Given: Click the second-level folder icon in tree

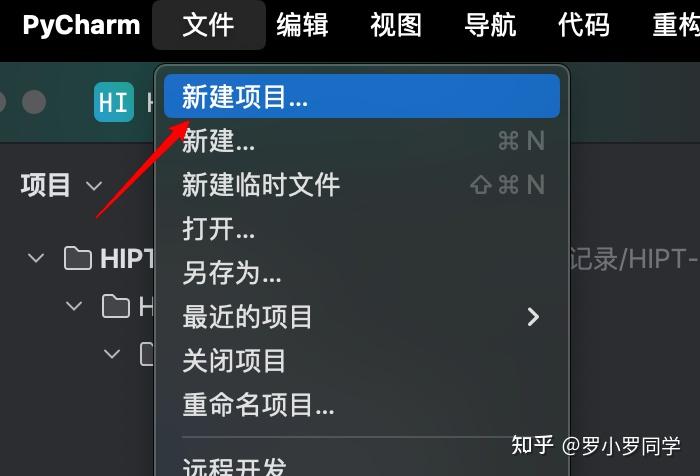Looking at the screenshot, I should coord(116,306).
